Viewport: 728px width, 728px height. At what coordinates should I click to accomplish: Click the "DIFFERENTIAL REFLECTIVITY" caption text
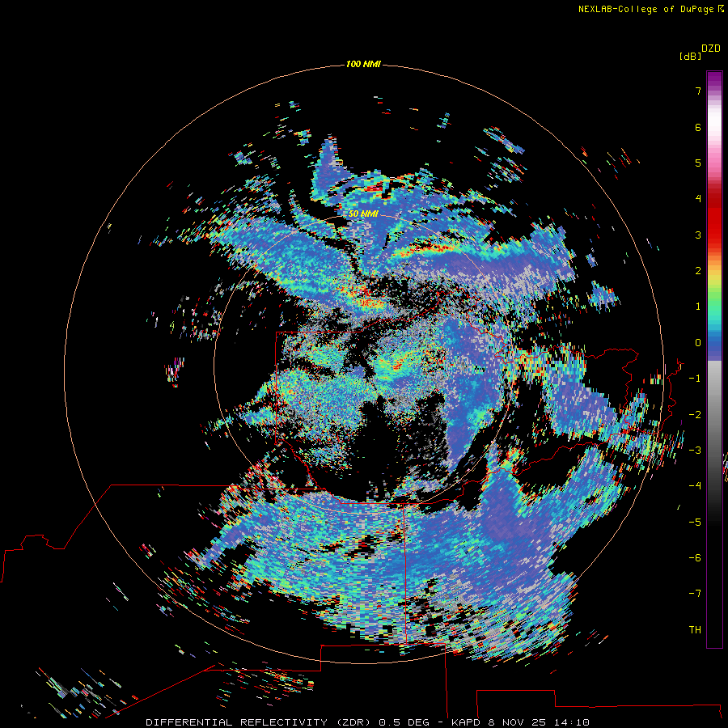click(x=237, y=722)
